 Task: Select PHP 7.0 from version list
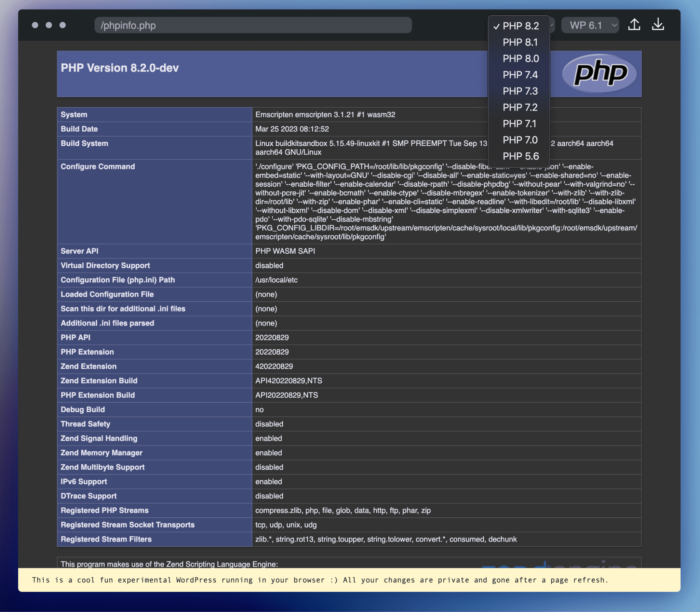[x=519, y=139]
